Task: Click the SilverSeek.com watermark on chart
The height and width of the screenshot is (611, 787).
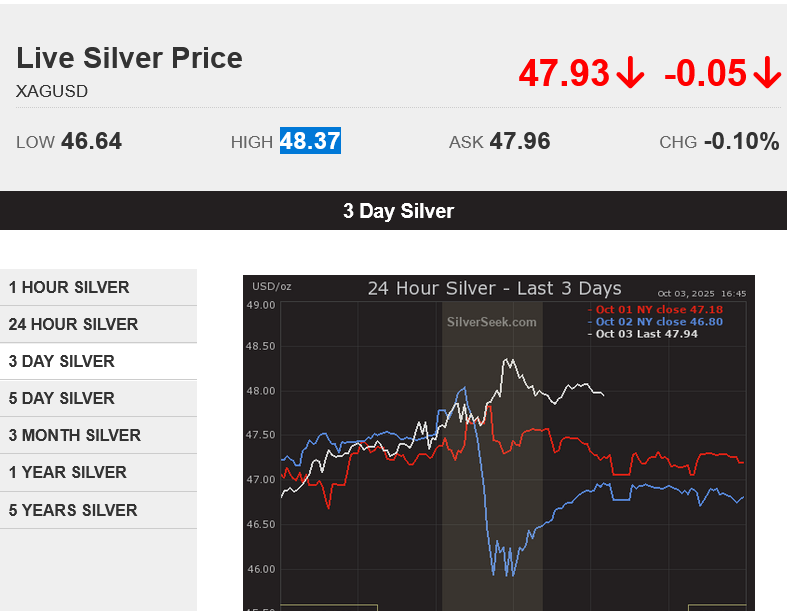Action: click(491, 322)
